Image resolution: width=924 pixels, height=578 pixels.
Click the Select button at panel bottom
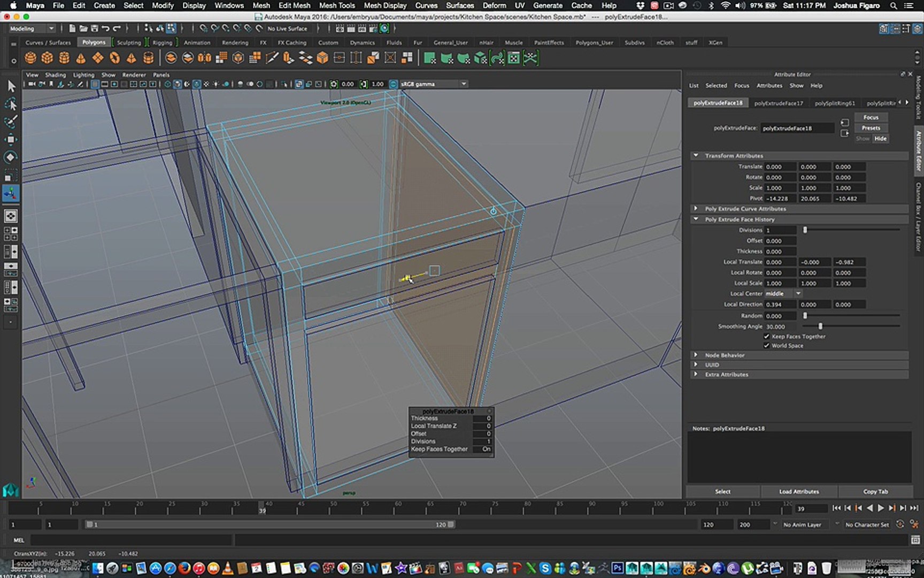click(x=723, y=491)
